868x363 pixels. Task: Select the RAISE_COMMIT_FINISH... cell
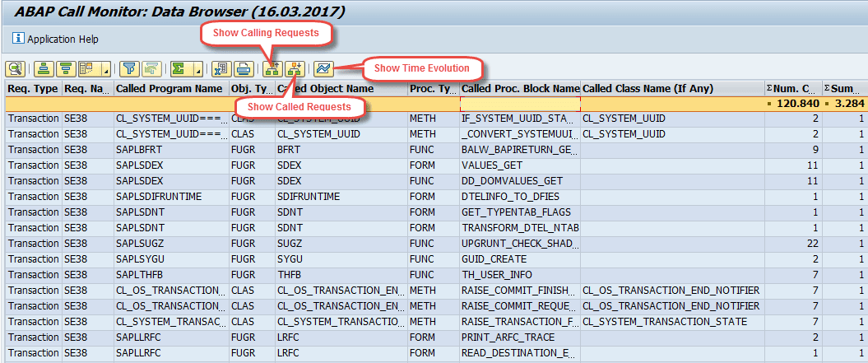(520, 290)
